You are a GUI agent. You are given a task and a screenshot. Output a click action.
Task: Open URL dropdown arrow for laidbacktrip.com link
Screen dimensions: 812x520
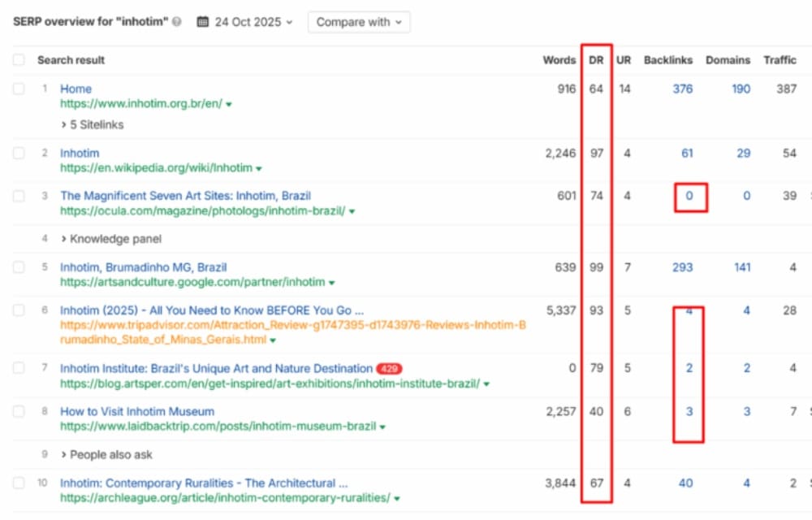(x=382, y=427)
